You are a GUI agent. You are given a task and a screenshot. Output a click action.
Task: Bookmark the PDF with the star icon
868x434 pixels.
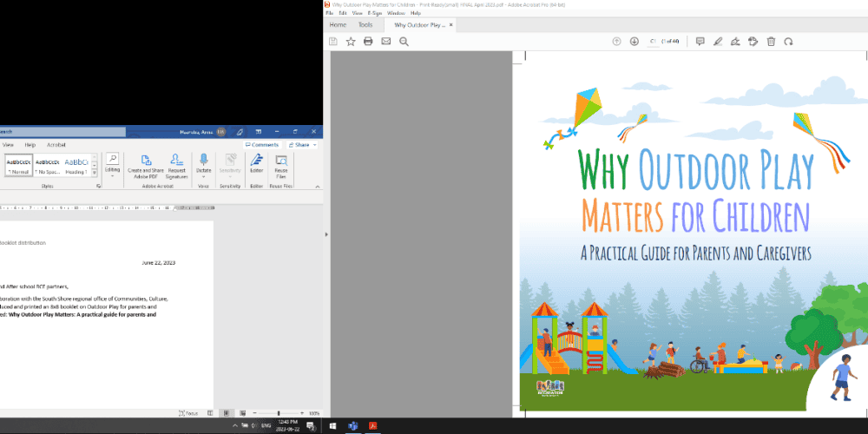tap(351, 42)
